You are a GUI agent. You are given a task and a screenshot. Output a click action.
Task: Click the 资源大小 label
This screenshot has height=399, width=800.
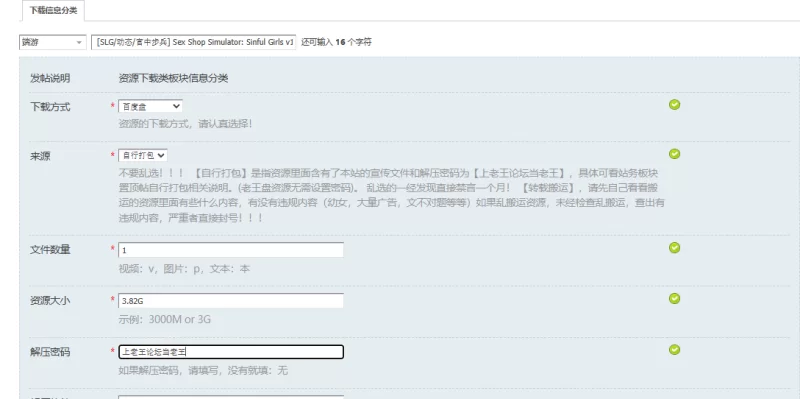[x=50, y=301]
